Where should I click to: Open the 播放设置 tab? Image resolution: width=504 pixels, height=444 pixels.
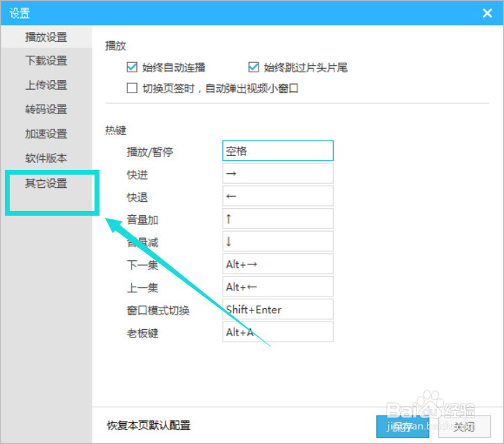pos(46,37)
